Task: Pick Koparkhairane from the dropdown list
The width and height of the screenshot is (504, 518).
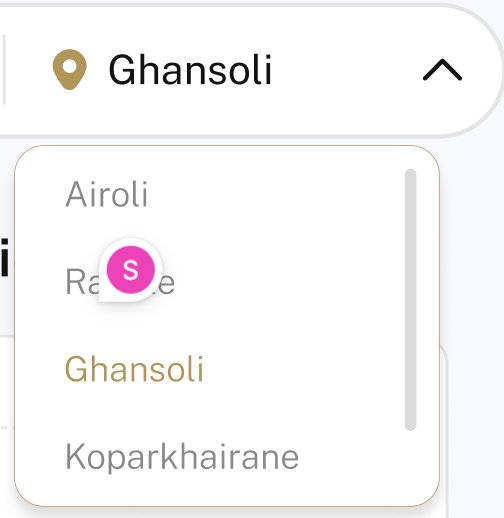Action: [x=182, y=457]
